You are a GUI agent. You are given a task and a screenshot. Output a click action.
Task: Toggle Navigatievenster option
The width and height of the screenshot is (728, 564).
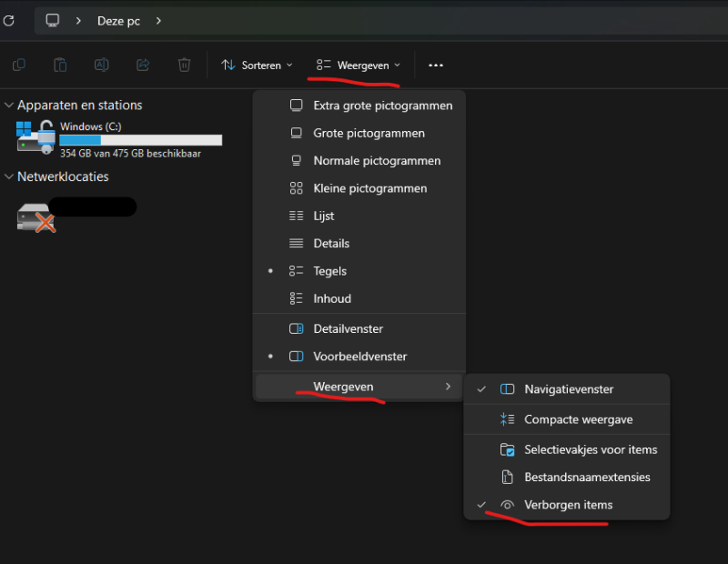[569, 389]
